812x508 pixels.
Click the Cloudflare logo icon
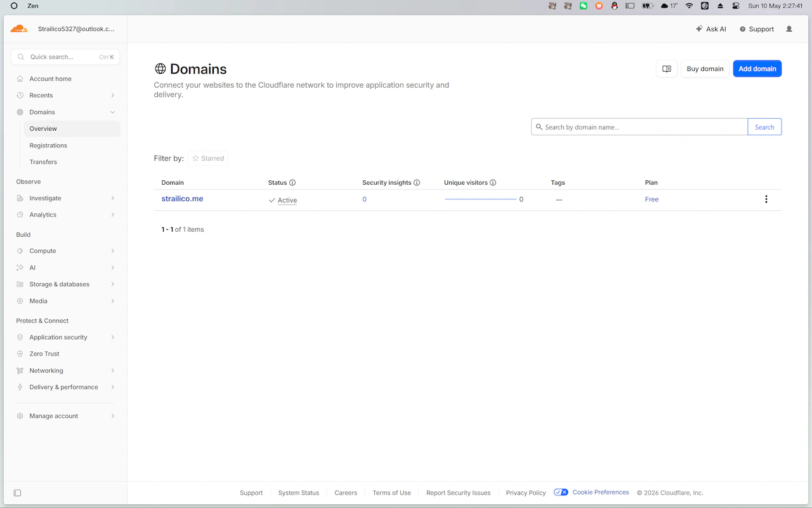pyautogui.click(x=19, y=29)
